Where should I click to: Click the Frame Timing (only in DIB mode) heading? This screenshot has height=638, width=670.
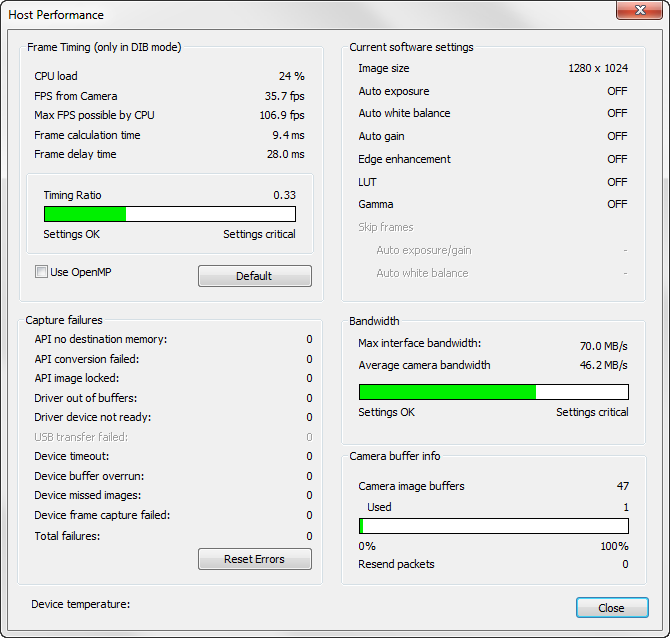(104, 47)
